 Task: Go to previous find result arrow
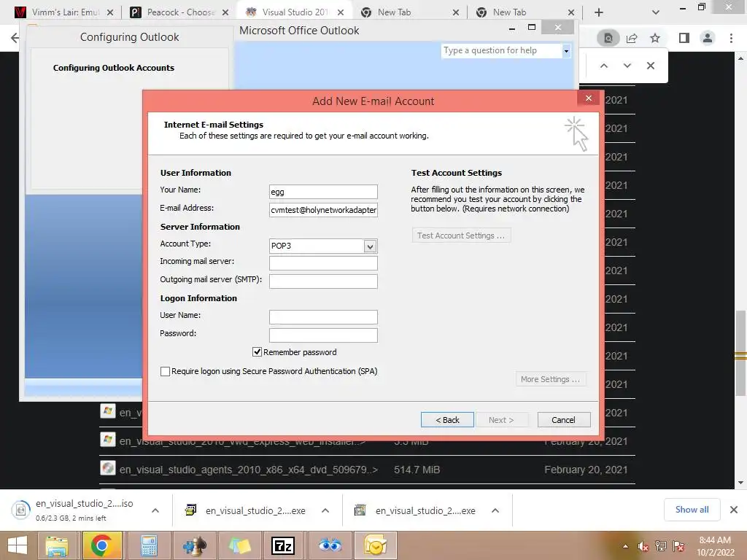603,66
